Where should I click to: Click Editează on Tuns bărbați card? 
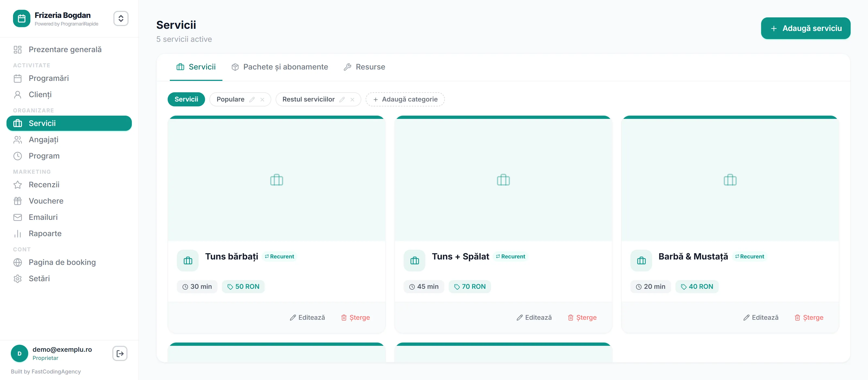pos(307,317)
